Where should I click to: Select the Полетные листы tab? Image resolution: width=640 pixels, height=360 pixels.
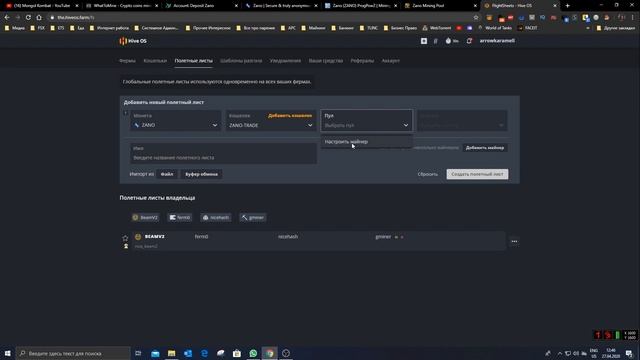tap(193, 61)
